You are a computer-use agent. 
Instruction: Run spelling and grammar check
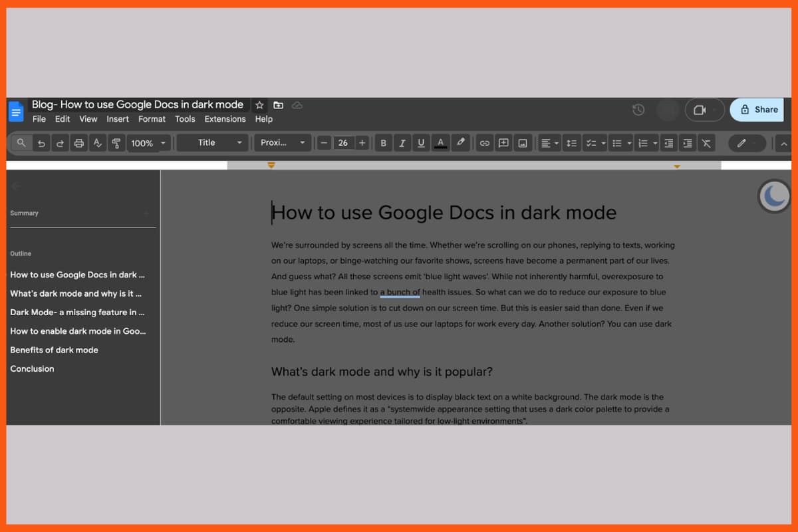(x=98, y=143)
